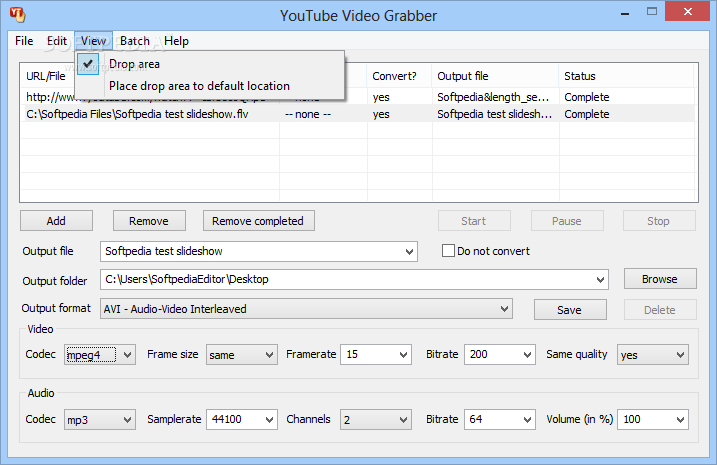Open the audio Bitrate 64 dropdown
The width and height of the screenshot is (717, 465).
527,420
